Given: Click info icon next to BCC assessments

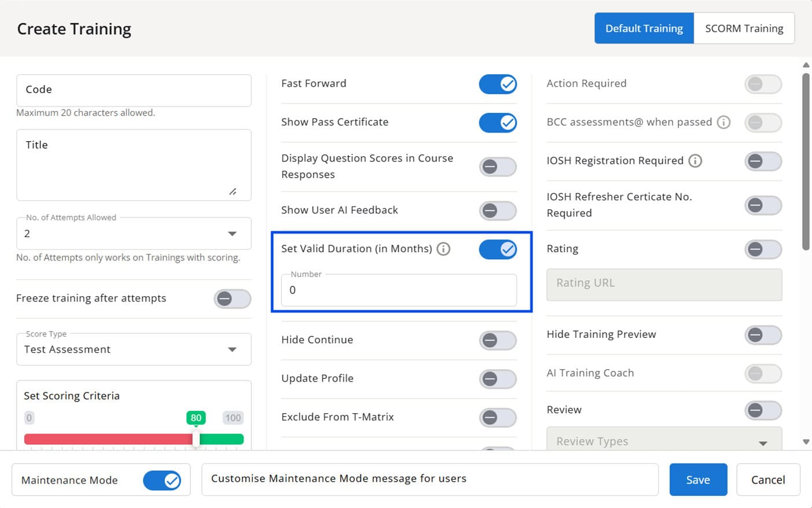Looking at the screenshot, I should [723, 122].
